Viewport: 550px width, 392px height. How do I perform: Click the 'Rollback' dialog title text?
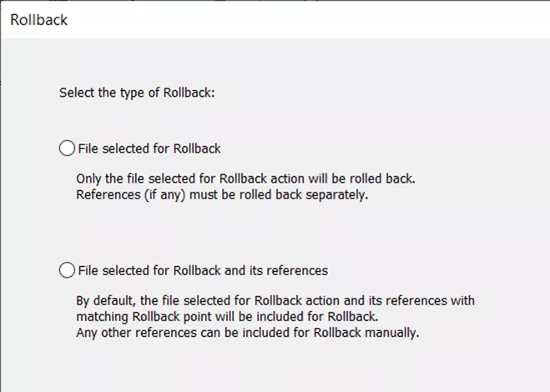point(38,20)
